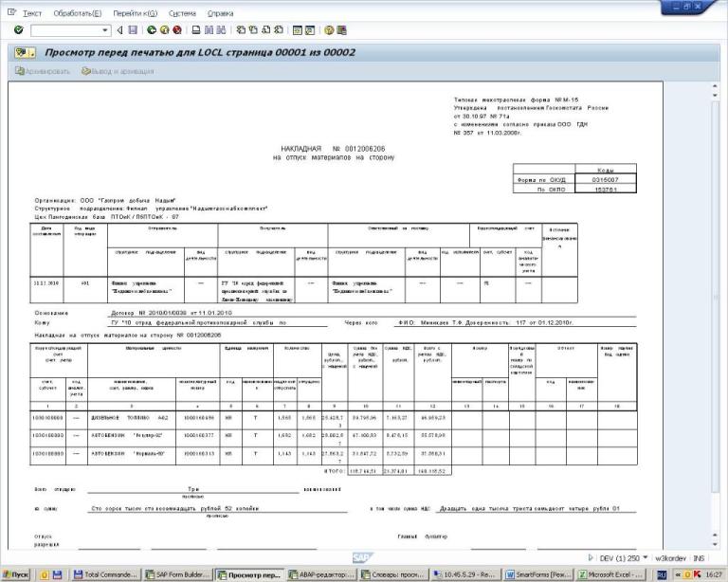Go to previous page icon
728x582 pixels.
(253, 30)
